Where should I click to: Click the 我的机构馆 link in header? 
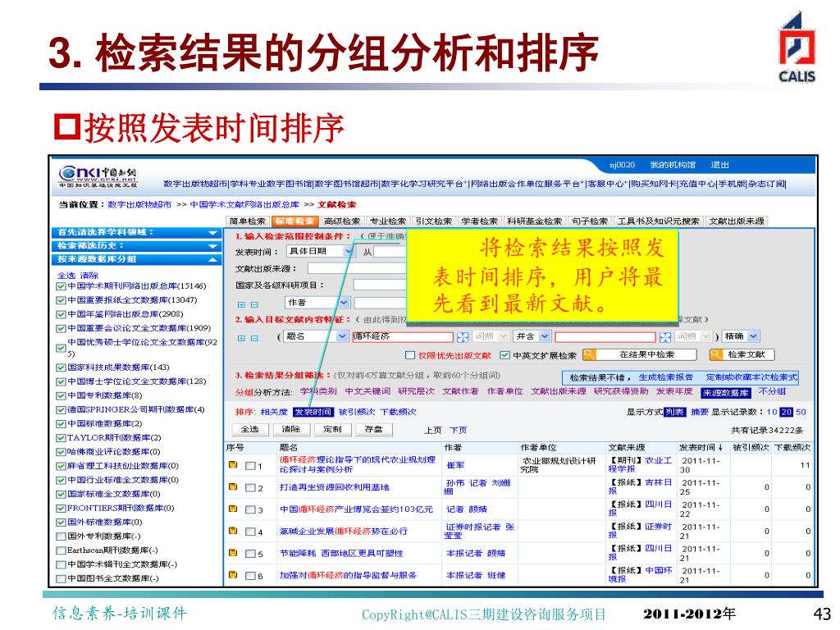coord(673,165)
